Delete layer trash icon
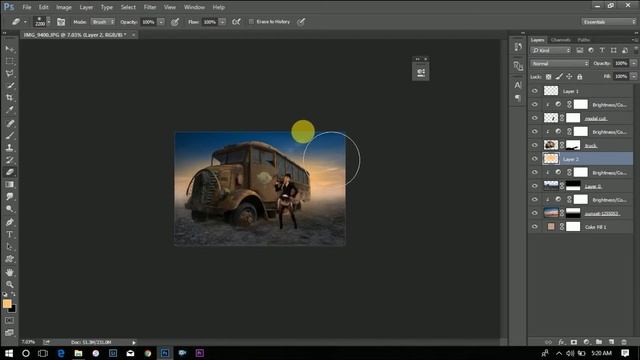Image resolution: width=640 pixels, height=360 pixels. 624,342
